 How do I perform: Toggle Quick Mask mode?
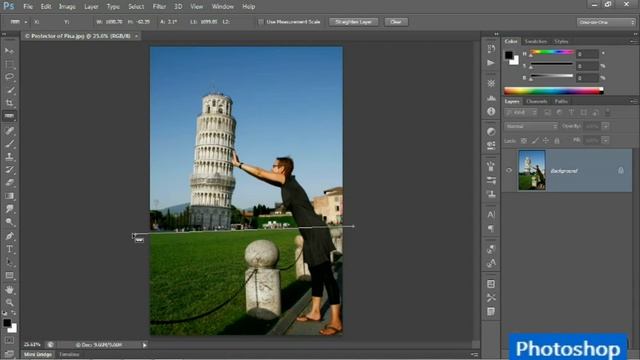point(9,340)
